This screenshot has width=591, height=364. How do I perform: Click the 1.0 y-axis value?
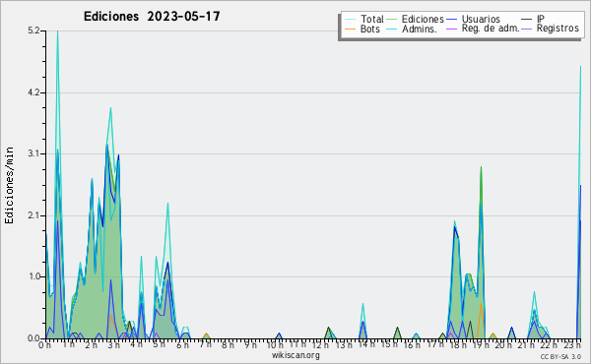[x=33, y=276]
